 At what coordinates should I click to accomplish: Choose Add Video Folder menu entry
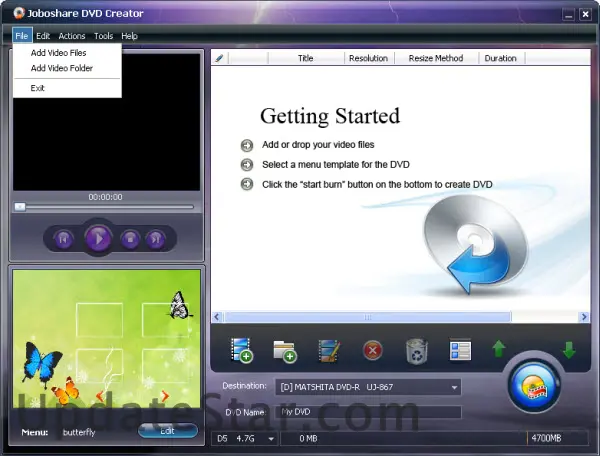(x=61, y=69)
